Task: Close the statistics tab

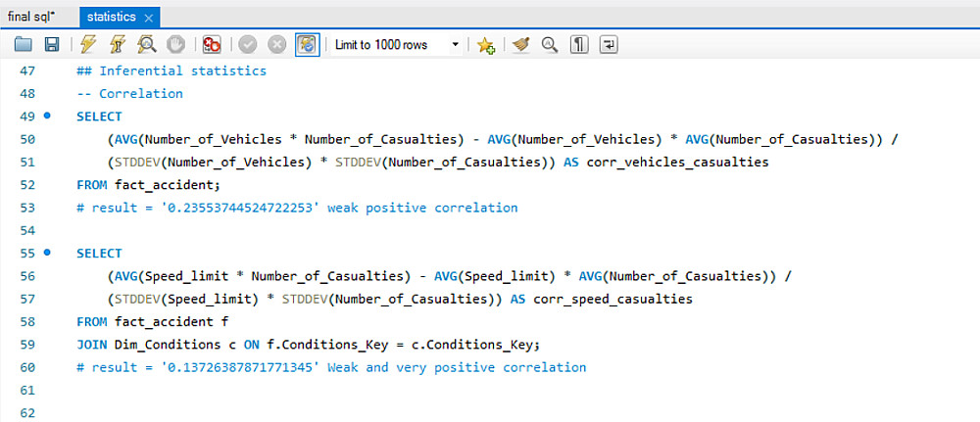Action: (x=148, y=18)
